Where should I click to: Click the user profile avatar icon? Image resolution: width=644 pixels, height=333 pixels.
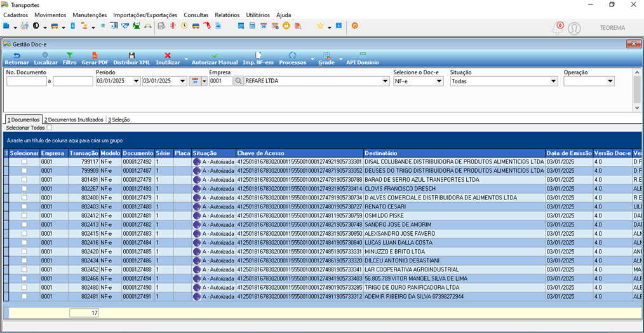coord(574,29)
